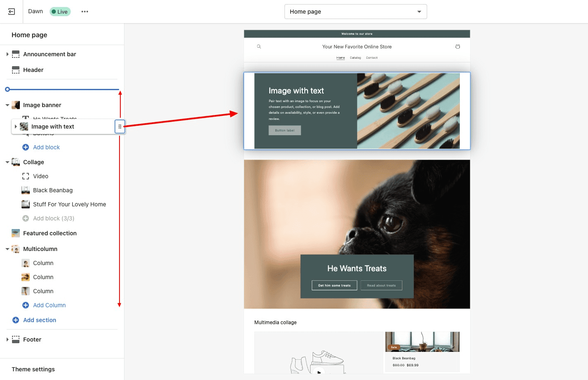588x380 pixels.
Task: Click Add Column under Multicolumn
Action: 49,305
